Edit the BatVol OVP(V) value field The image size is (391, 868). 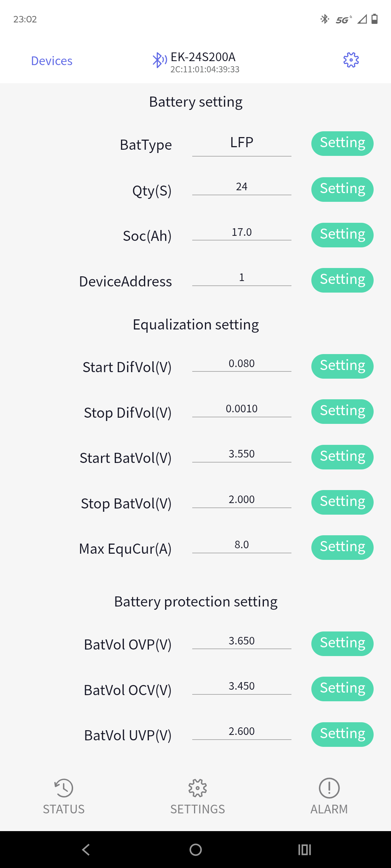[x=241, y=642]
